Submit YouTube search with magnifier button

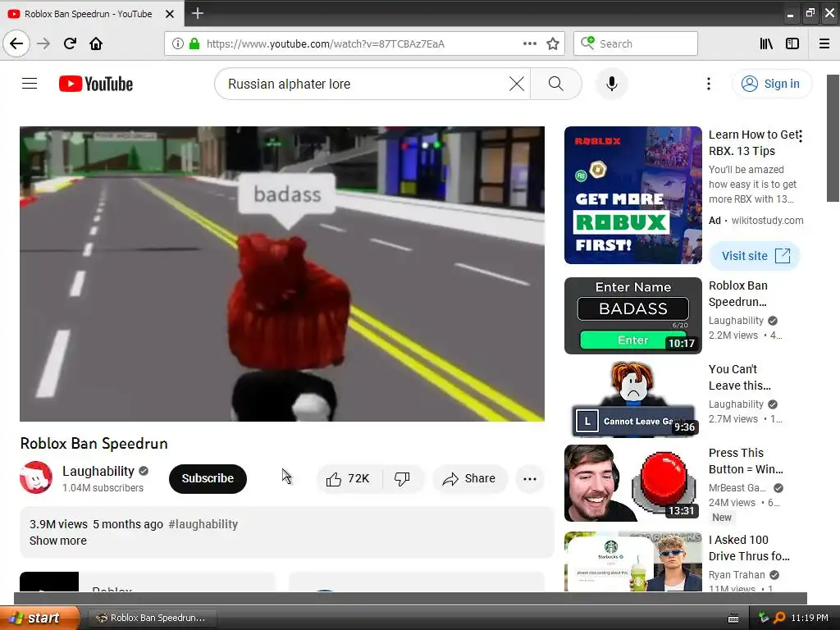(556, 84)
